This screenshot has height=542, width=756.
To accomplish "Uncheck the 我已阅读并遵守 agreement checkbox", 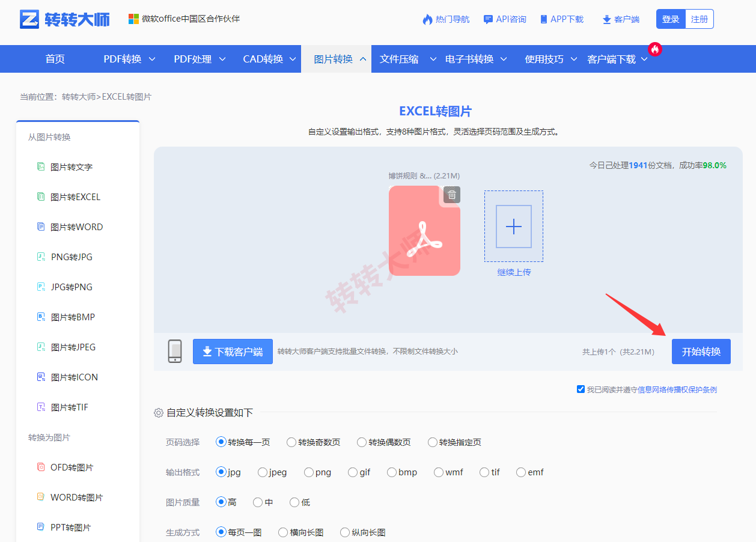I will point(581,389).
